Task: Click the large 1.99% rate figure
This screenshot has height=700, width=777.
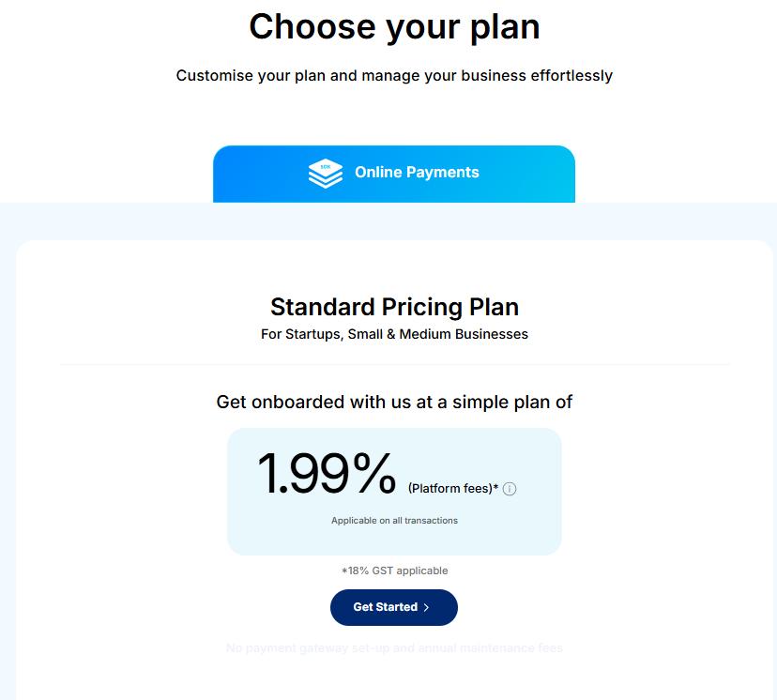Action: 327,474
